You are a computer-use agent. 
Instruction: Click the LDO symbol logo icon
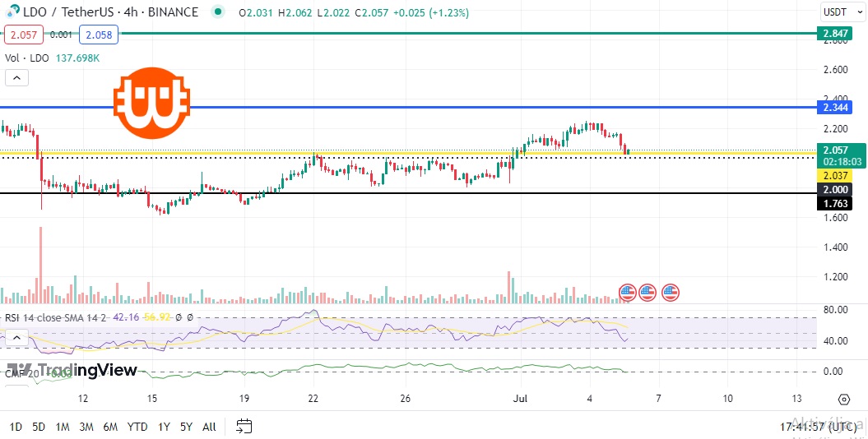point(11,11)
